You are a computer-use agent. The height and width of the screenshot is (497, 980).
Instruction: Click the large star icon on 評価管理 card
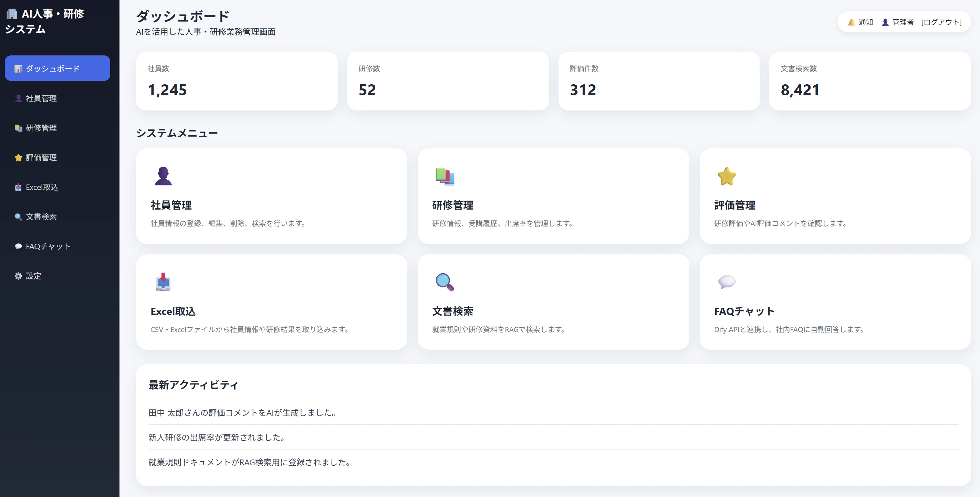[727, 177]
